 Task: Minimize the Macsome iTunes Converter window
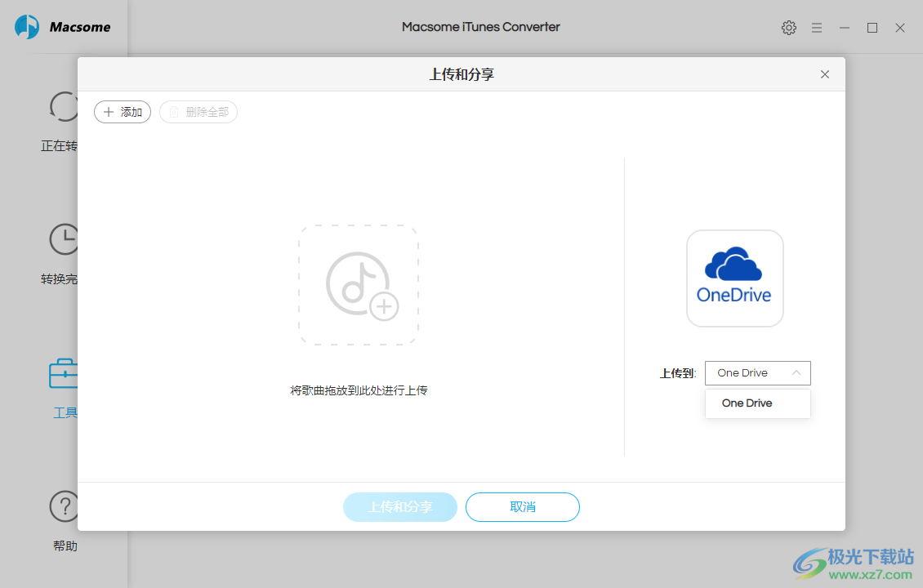(x=844, y=28)
